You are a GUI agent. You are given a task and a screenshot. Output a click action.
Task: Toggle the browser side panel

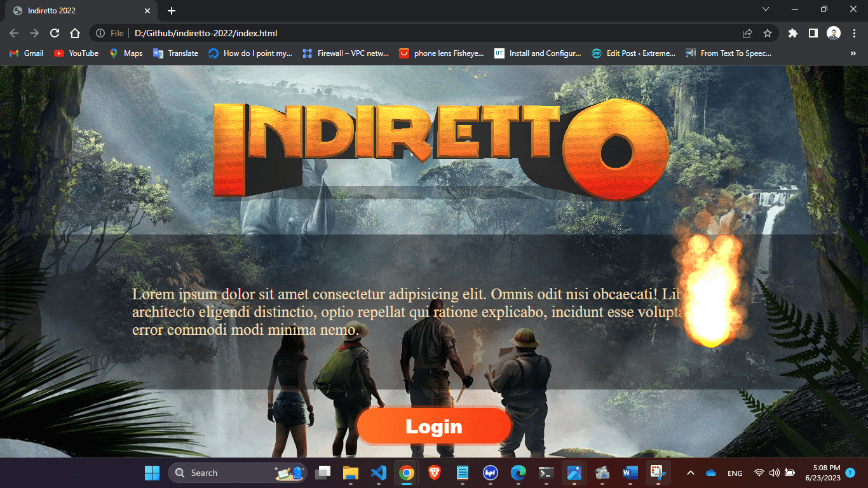click(813, 33)
